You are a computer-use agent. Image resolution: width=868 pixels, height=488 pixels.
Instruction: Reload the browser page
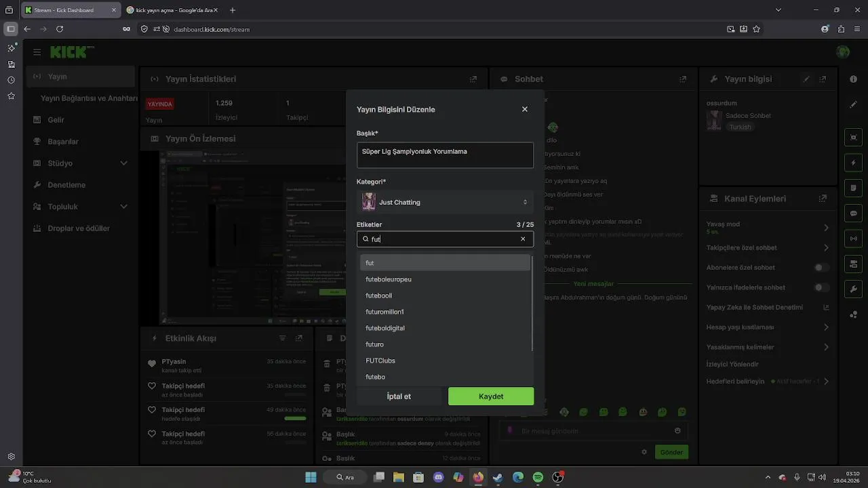coord(60,29)
